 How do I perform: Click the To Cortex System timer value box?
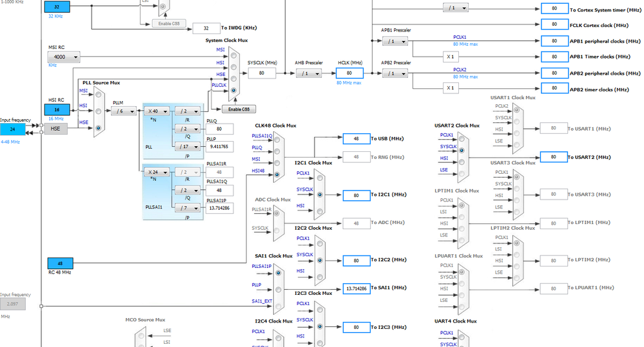point(554,8)
